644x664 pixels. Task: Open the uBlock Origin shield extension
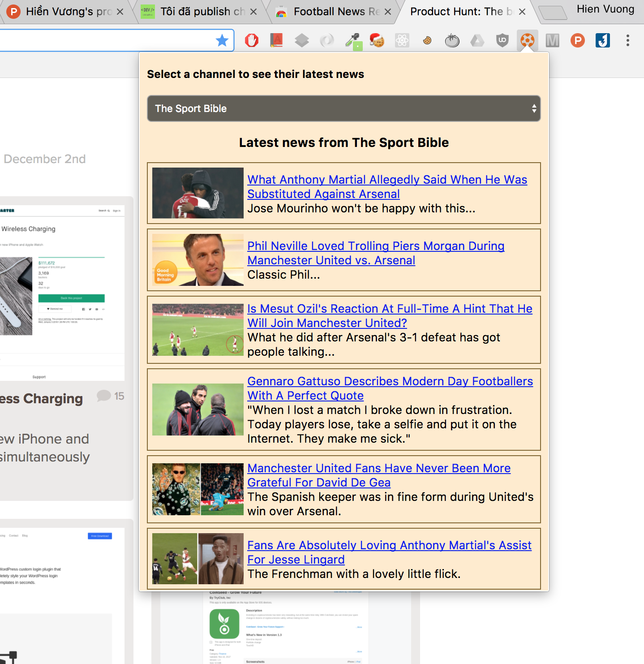click(502, 41)
